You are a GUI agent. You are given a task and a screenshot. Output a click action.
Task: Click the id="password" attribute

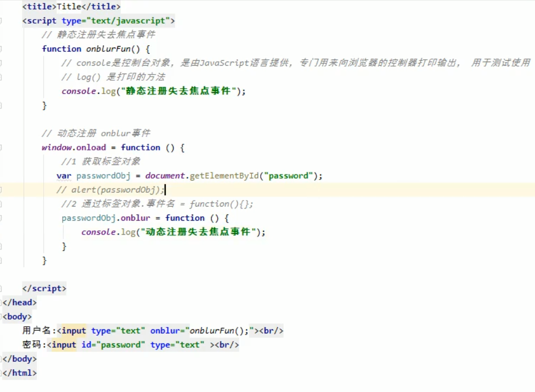click(113, 345)
